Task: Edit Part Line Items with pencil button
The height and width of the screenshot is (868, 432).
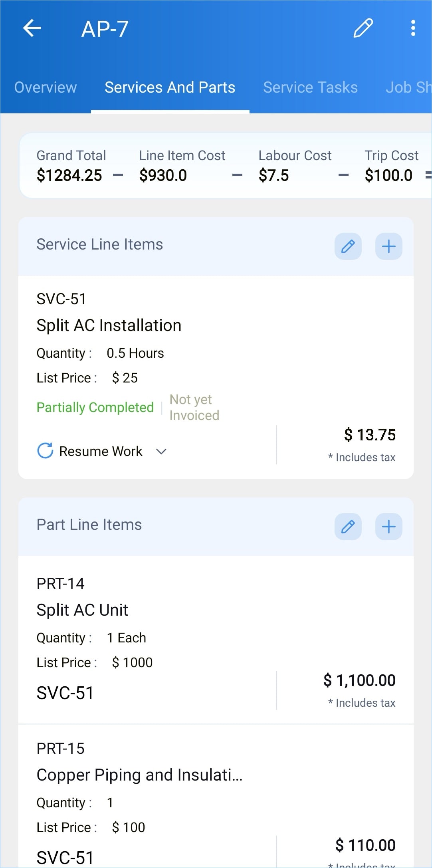Action: tap(348, 527)
